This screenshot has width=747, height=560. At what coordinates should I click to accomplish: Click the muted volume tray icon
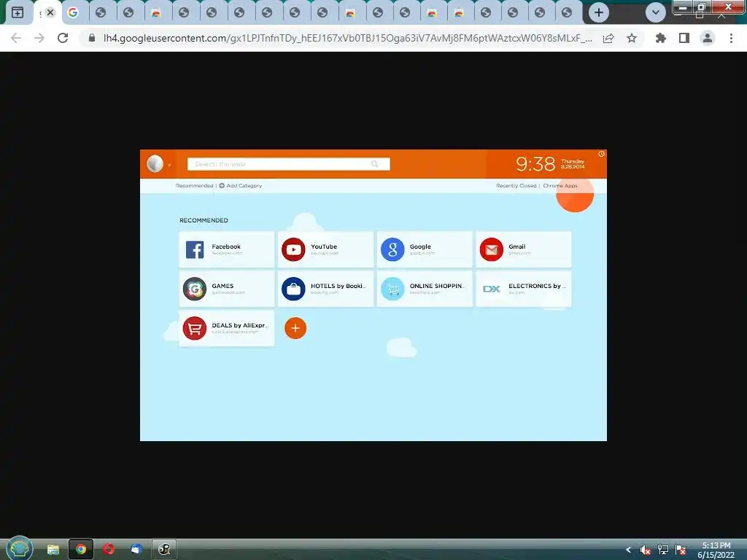(645, 550)
